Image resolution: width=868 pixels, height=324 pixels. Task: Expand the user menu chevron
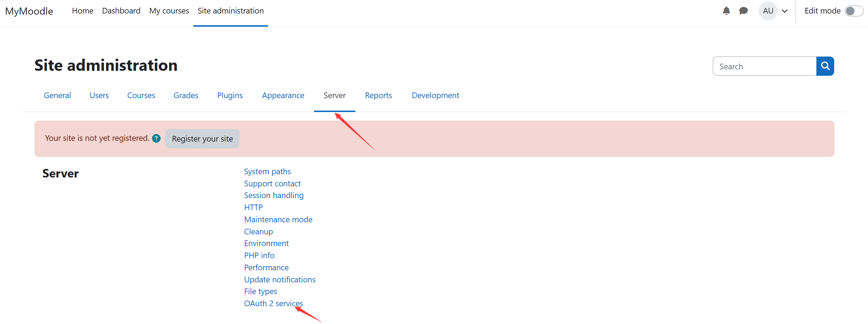point(785,11)
